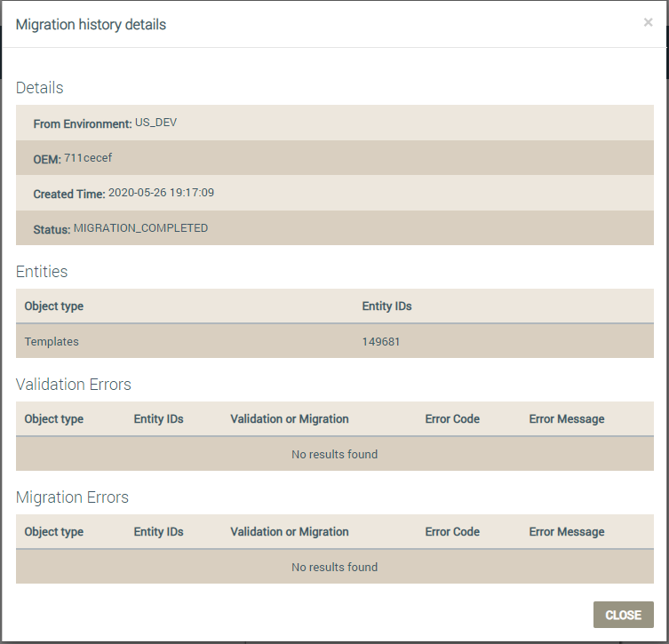Click Migration Errors Object type header
This screenshot has height=644, width=669.
54,532
